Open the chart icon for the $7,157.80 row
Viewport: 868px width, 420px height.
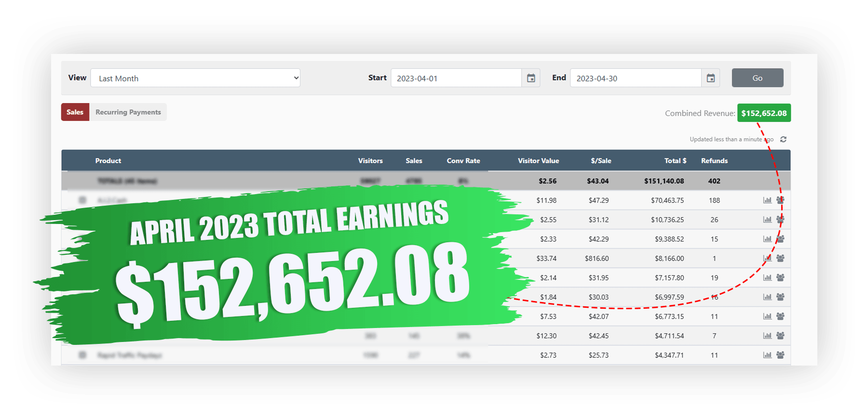point(767,277)
